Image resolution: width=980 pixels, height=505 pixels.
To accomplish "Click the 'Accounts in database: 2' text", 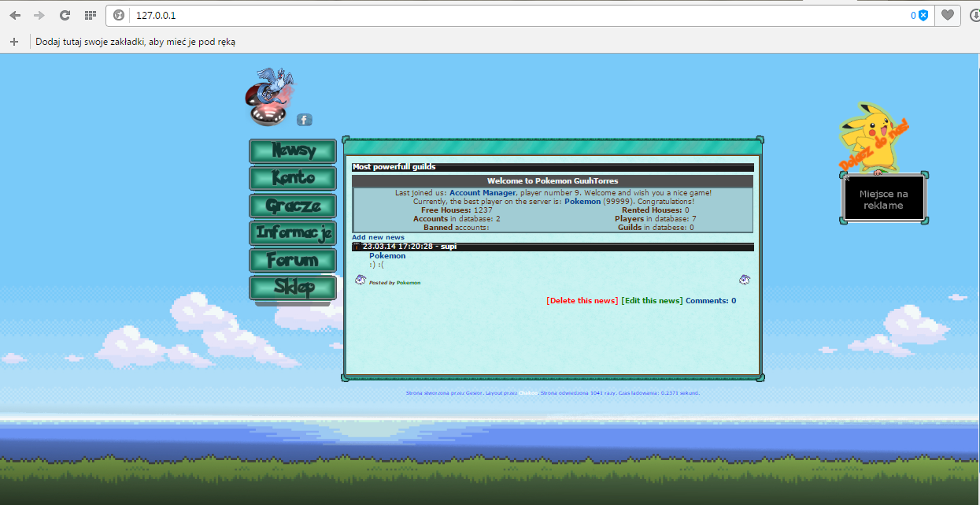I will [457, 219].
